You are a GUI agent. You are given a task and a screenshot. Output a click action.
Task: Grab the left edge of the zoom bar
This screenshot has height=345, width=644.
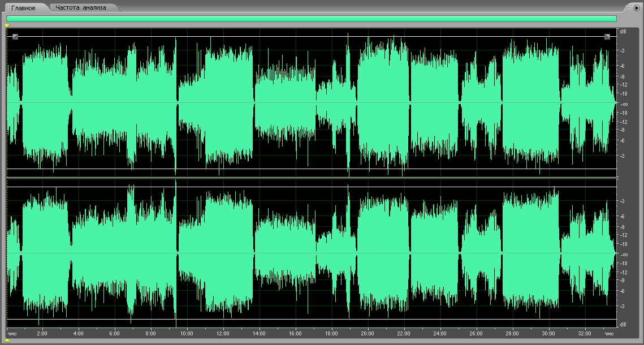(7, 19)
